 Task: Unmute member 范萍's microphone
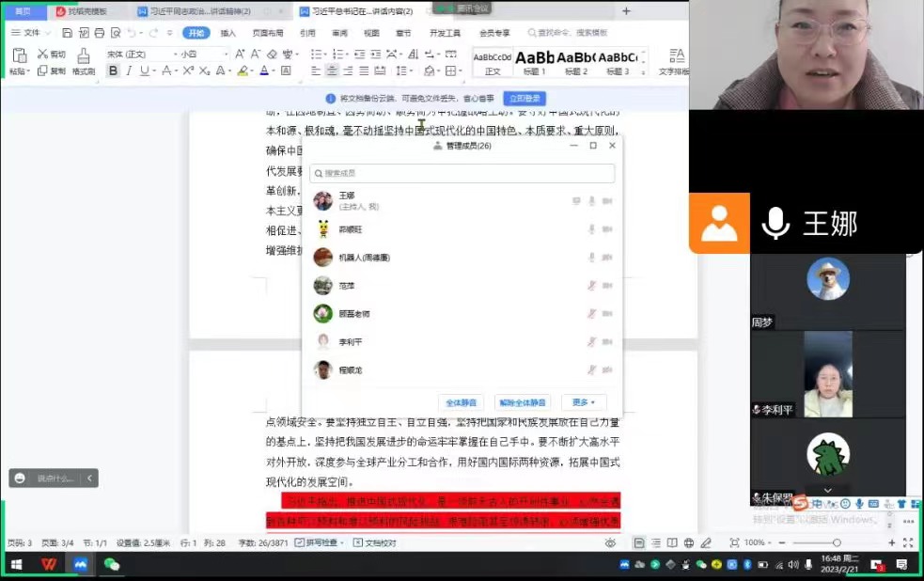click(592, 286)
